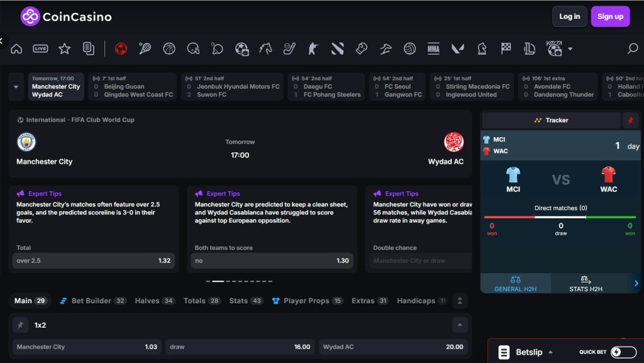Switch to the Player Props tab
644x363 pixels.
pos(308,301)
